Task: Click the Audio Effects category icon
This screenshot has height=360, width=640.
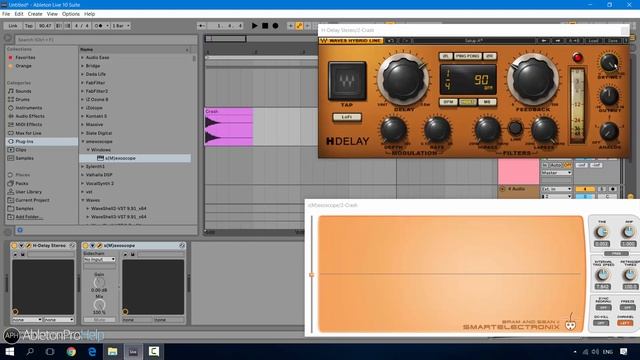Action: click(11, 116)
